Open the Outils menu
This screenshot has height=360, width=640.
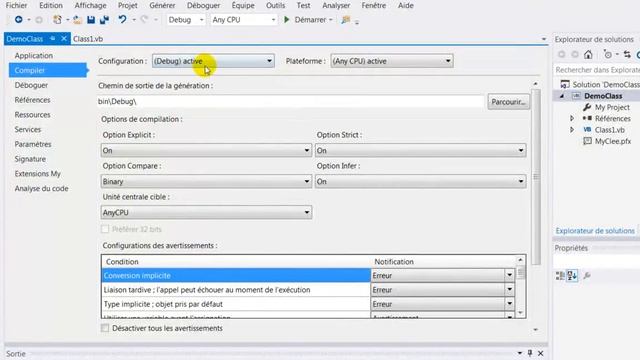276,5
